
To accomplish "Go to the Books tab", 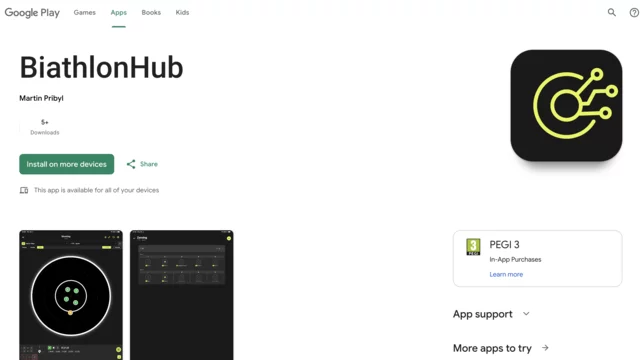I will [151, 13].
